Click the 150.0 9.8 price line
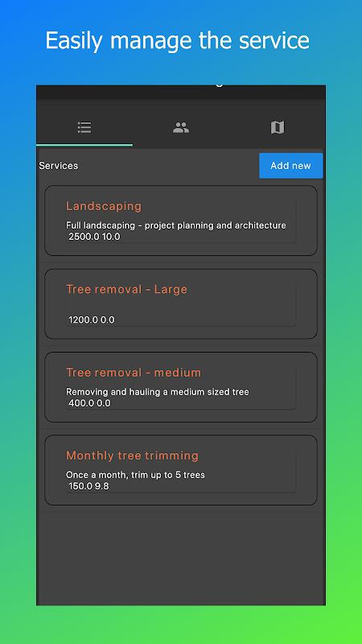The width and height of the screenshot is (362, 644). point(88,487)
